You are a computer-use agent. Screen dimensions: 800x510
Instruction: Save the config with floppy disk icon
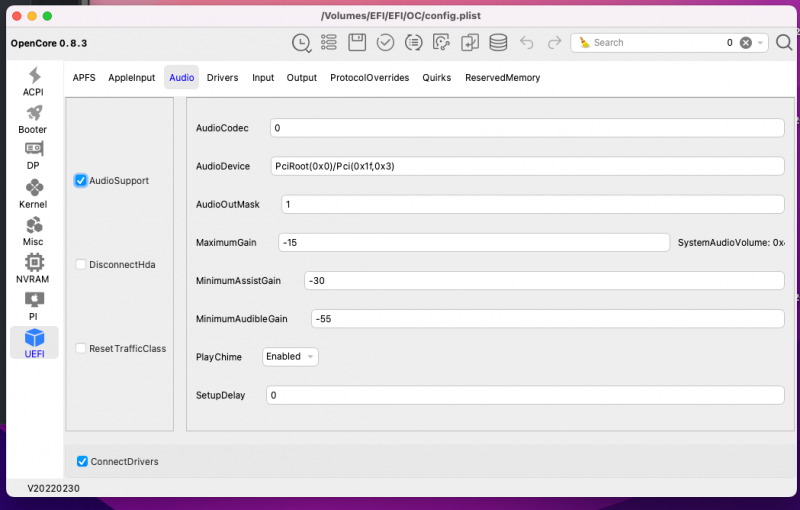point(357,42)
